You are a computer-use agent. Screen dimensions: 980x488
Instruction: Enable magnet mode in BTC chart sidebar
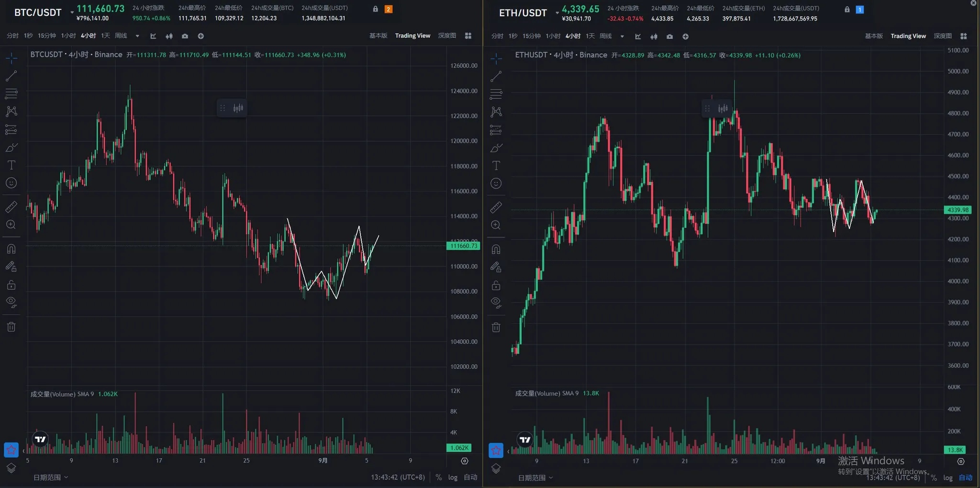(11, 249)
